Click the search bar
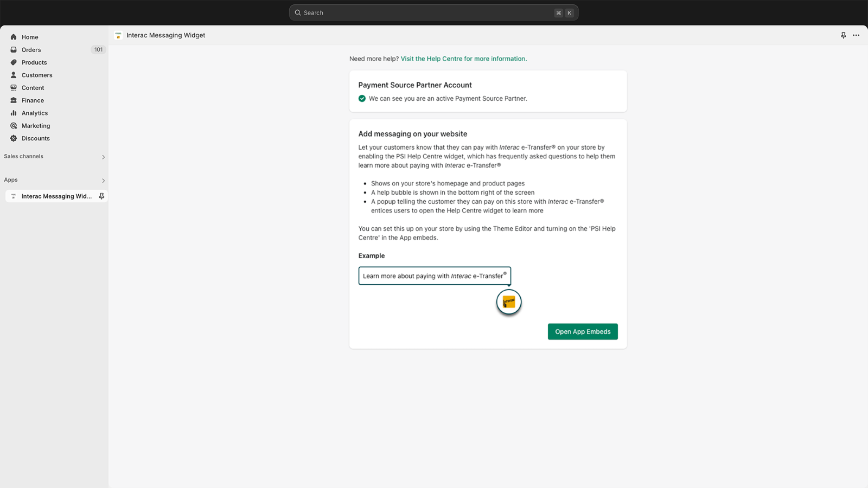Screen dimensions: 868x488 tap(433, 12)
